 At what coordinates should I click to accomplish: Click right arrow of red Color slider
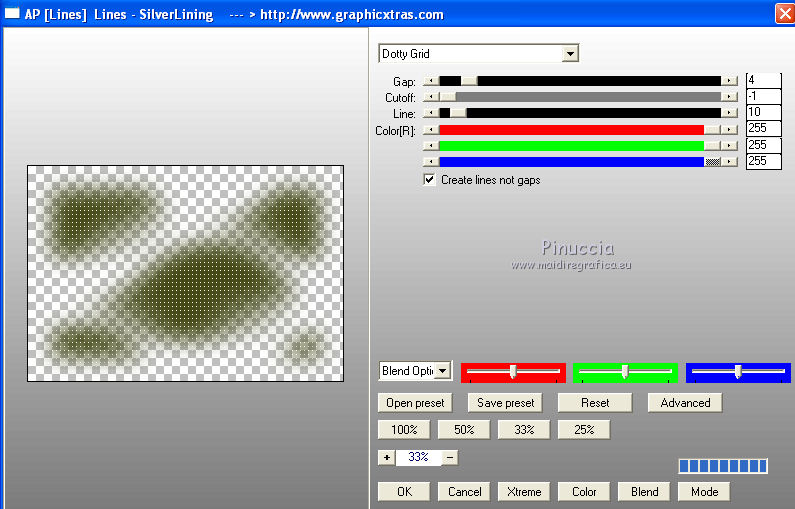(x=729, y=130)
